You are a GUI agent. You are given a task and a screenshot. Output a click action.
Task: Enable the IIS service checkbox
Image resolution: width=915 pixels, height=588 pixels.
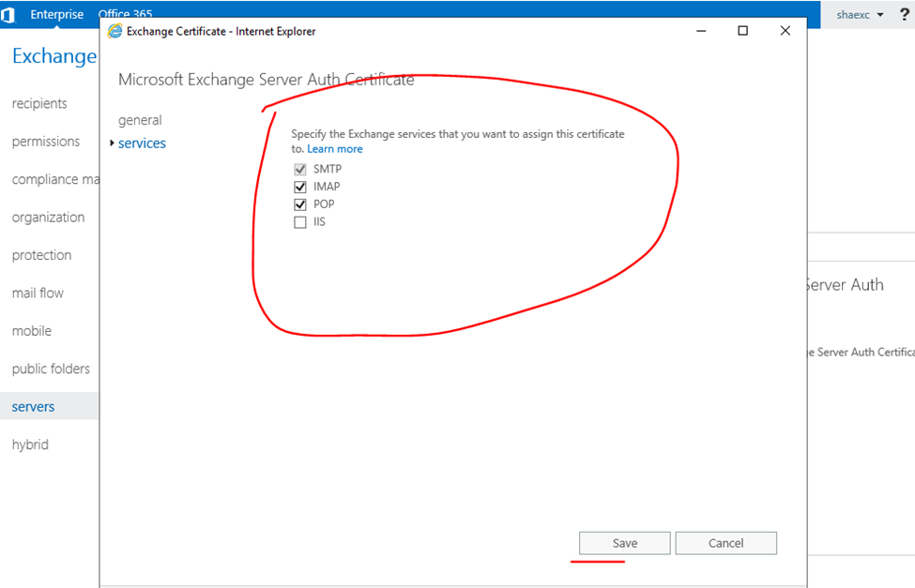click(x=300, y=222)
